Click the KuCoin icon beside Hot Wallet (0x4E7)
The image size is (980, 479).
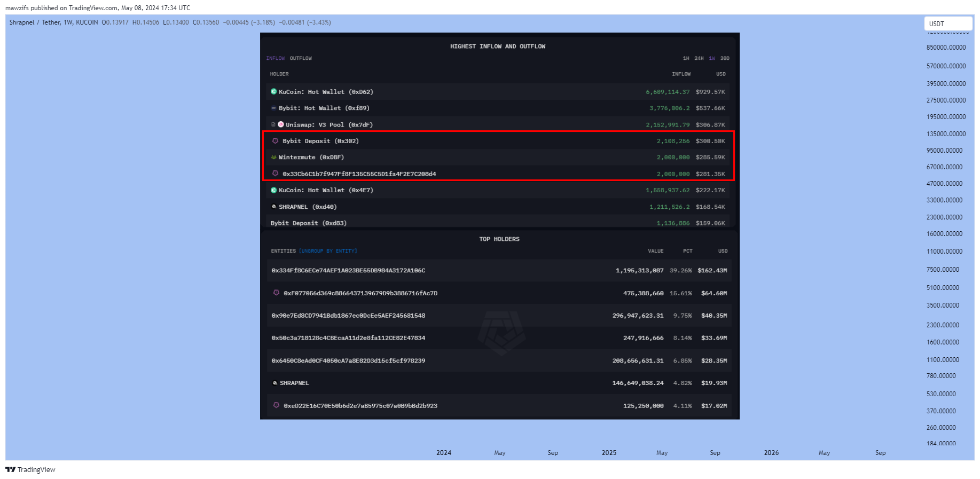point(273,190)
